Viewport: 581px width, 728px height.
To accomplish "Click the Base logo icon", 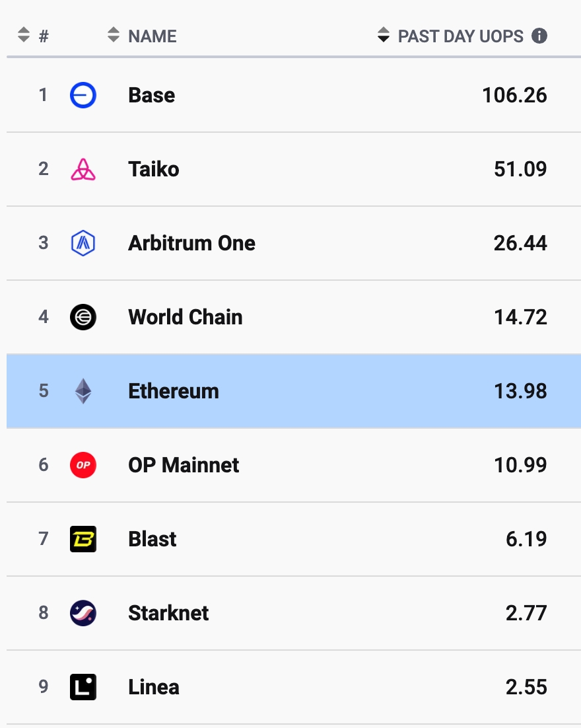I will [83, 95].
